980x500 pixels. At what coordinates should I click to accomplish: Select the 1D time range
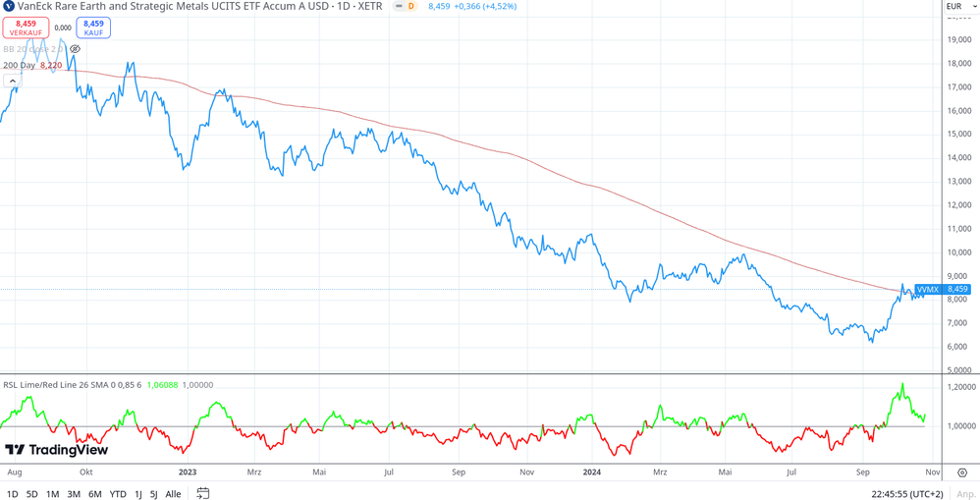coord(12,494)
